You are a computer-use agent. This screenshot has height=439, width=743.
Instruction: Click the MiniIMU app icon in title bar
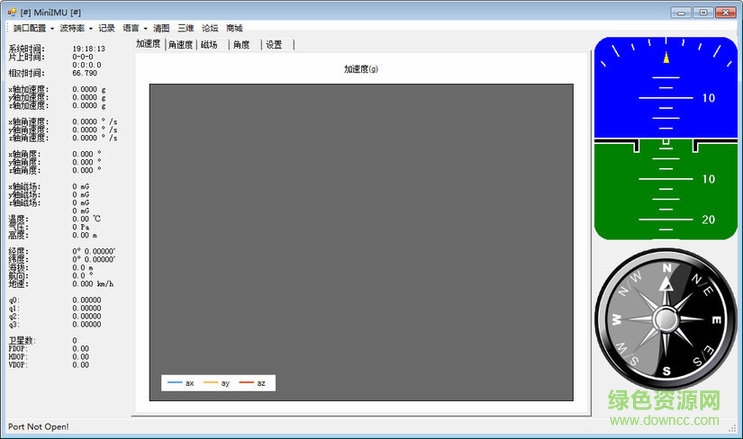[x=12, y=12]
